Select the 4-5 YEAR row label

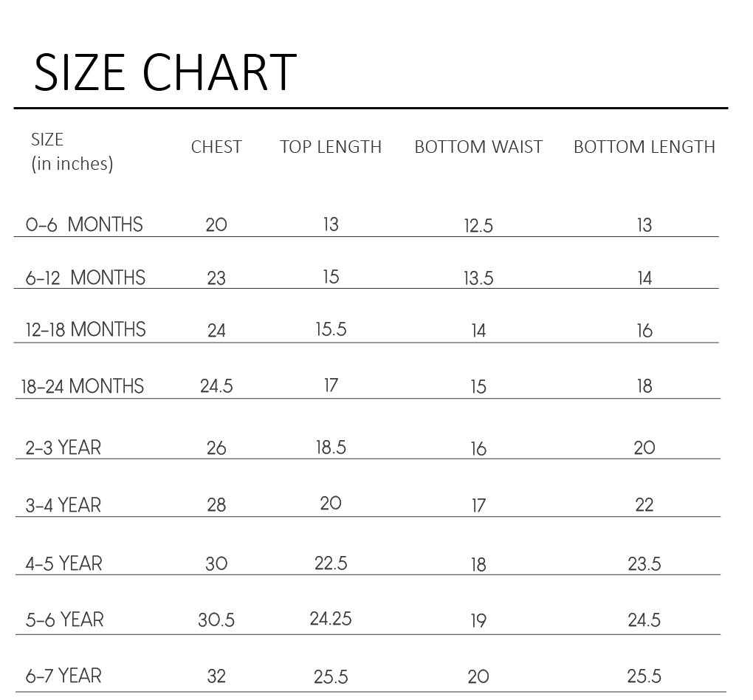64,563
